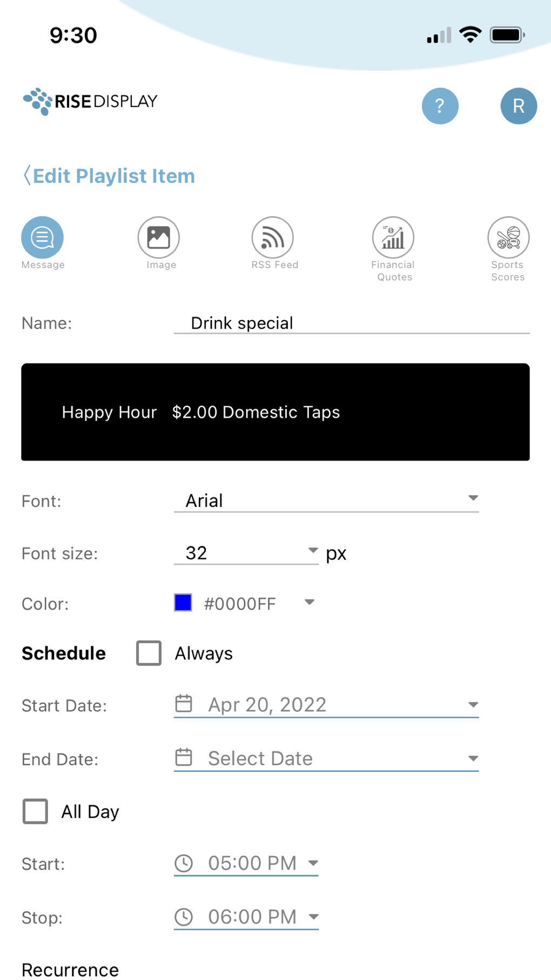The height and width of the screenshot is (980, 551).
Task: Enable the Always schedule checkbox
Action: 149,653
